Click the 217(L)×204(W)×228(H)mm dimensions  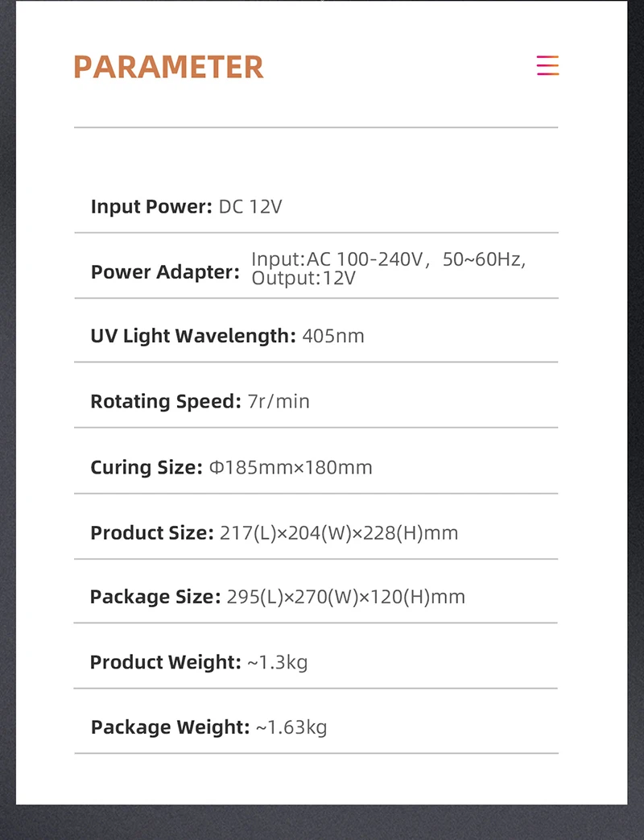tap(339, 532)
